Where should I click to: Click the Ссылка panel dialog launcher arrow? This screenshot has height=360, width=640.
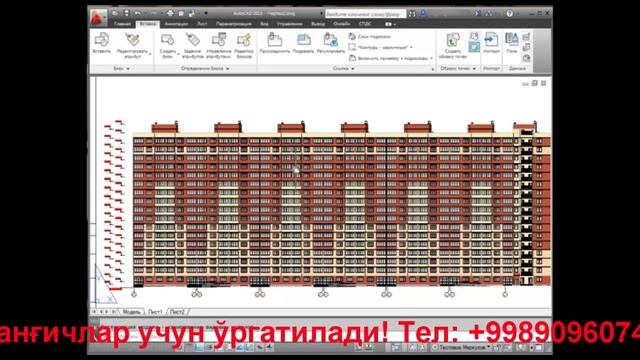[x=433, y=69]
